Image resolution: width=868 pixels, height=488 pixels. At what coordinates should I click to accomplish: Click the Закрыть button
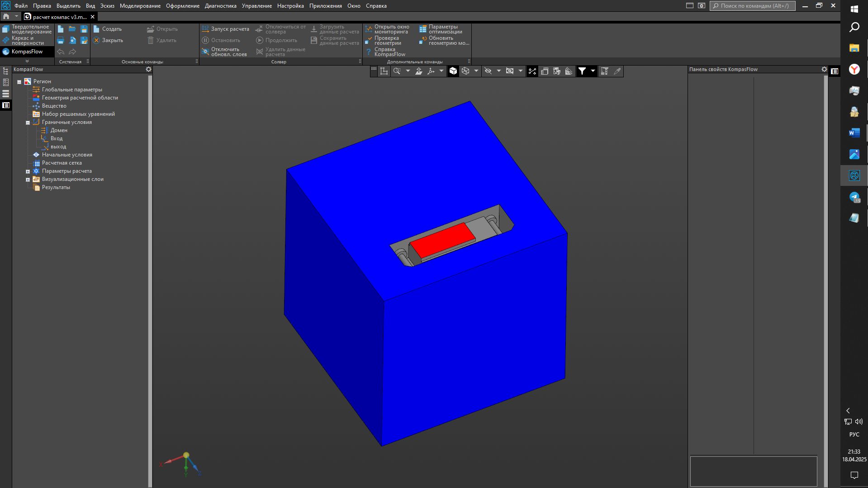108,40
